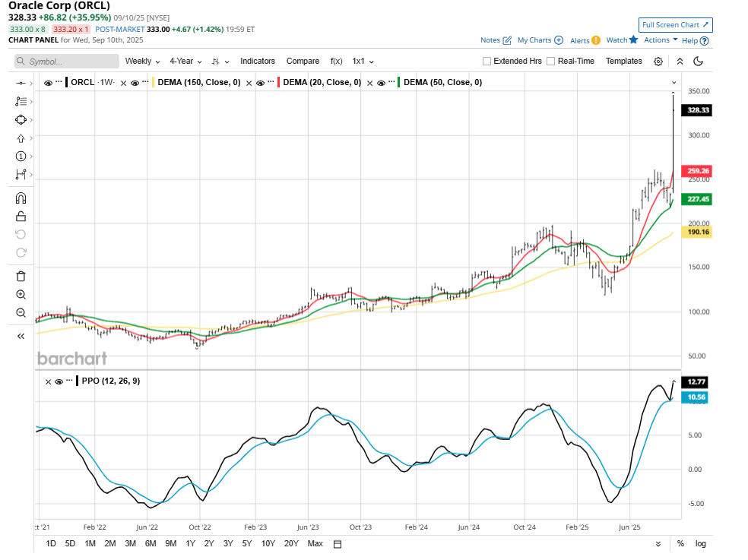This screenshot has height=560, width=748.
Task: Click the undo arrow icon
Action: 21,234
